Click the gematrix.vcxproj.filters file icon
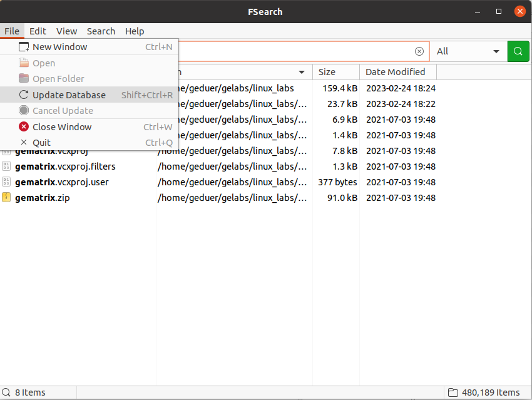This screenshot has width=532, height=400. [x=6, y=167]
